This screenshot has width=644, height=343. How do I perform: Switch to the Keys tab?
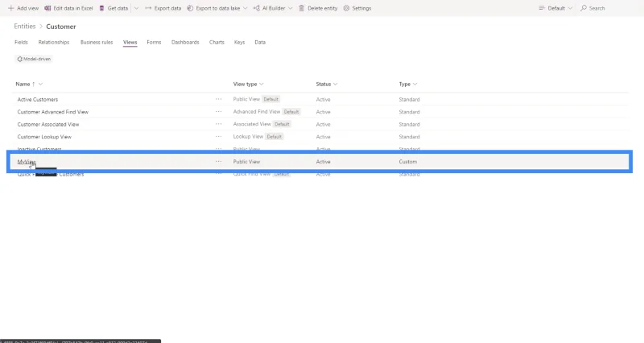pyautogui.click(x=239, y=43)
